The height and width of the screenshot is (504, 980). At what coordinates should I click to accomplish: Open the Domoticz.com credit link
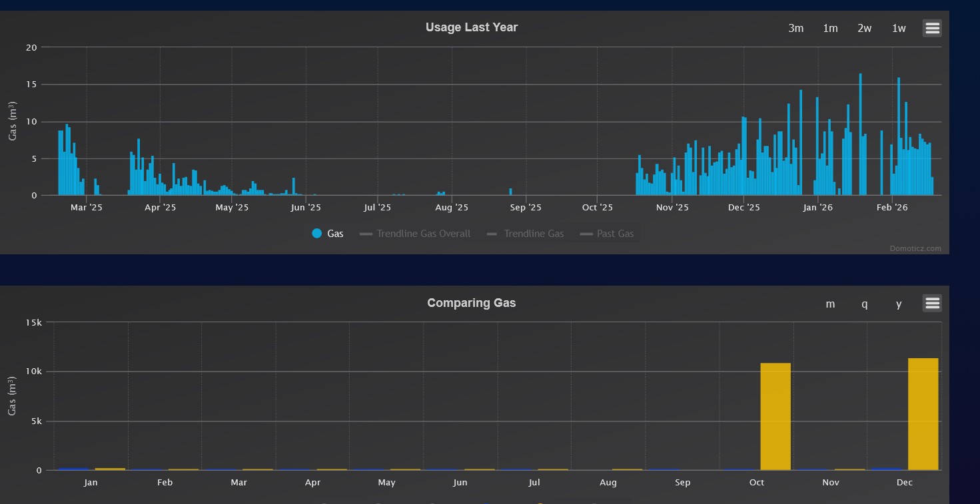[x=915, y=248]
